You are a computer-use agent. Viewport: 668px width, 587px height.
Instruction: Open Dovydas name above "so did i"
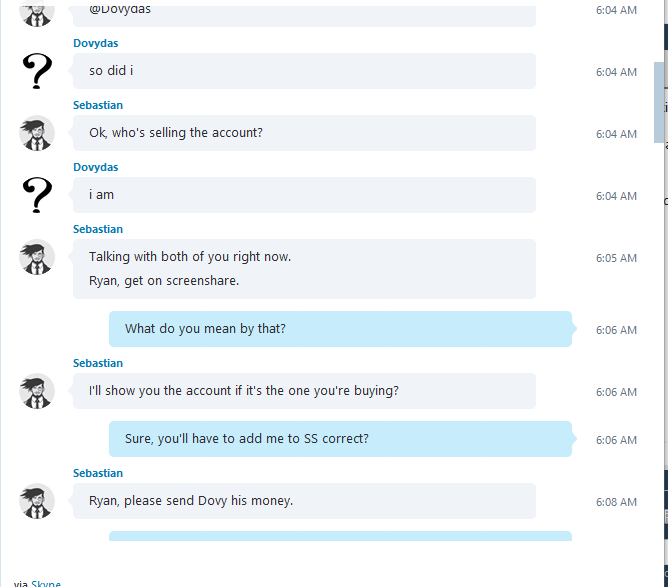[95, 43]
